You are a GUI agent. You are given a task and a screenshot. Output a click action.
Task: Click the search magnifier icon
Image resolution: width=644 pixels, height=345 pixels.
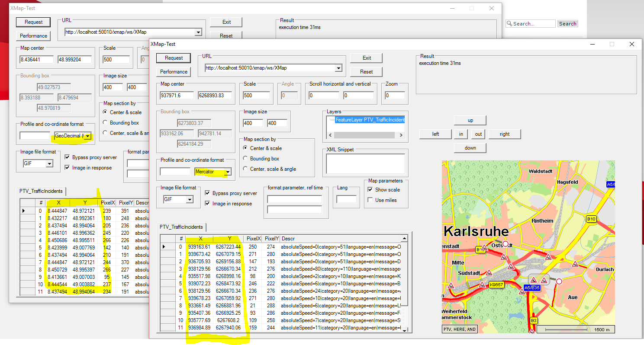(509, 24)
